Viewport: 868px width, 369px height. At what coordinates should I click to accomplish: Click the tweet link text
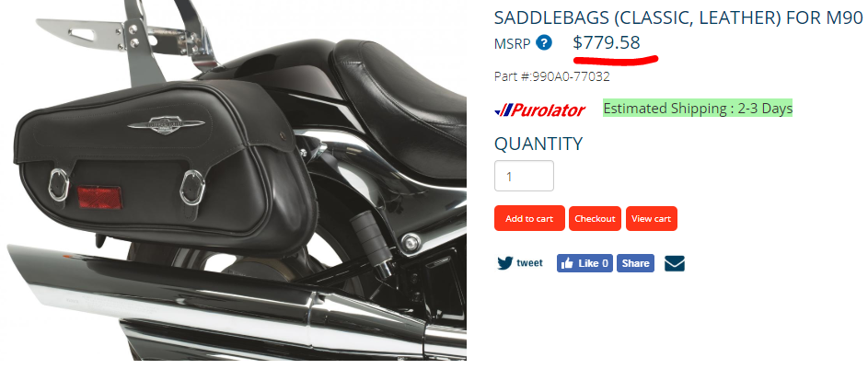(x=530, y=263)
